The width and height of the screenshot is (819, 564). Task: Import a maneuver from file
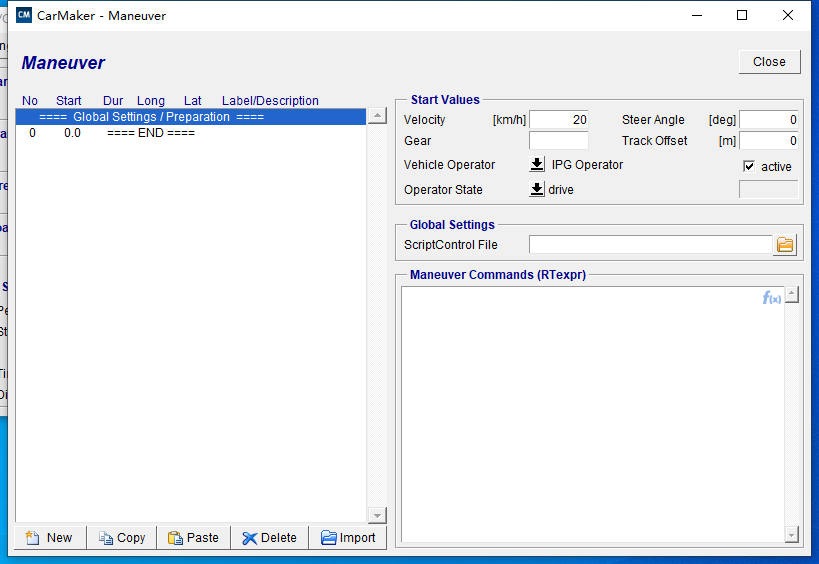pos(348,538)
